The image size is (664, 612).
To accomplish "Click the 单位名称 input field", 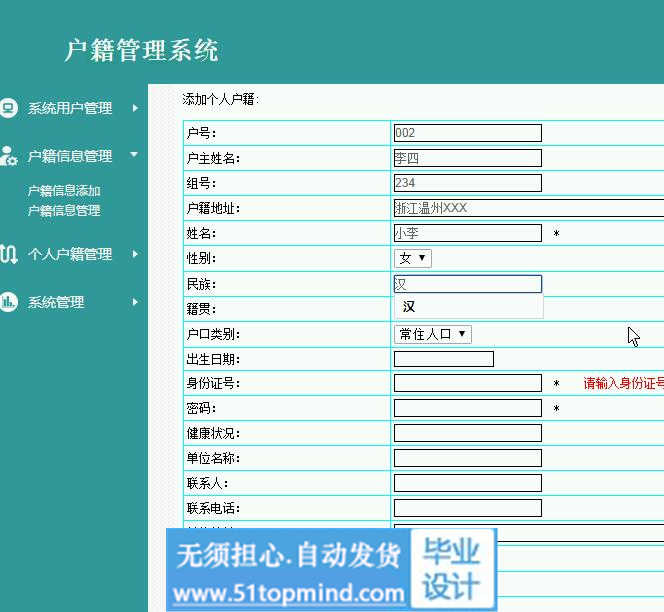I will 468,458.
